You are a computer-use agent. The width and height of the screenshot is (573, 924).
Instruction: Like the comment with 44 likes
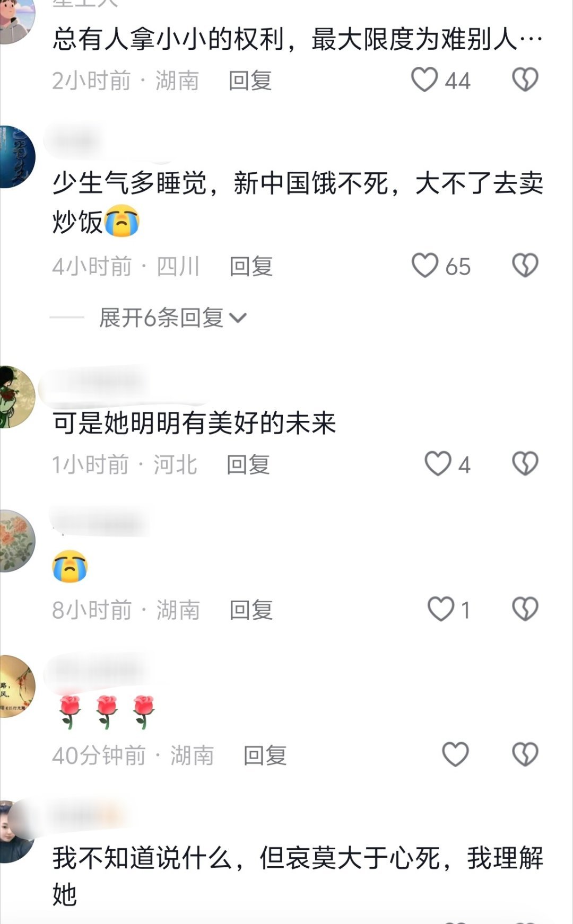pyautogui.click(x=425, y=80)
